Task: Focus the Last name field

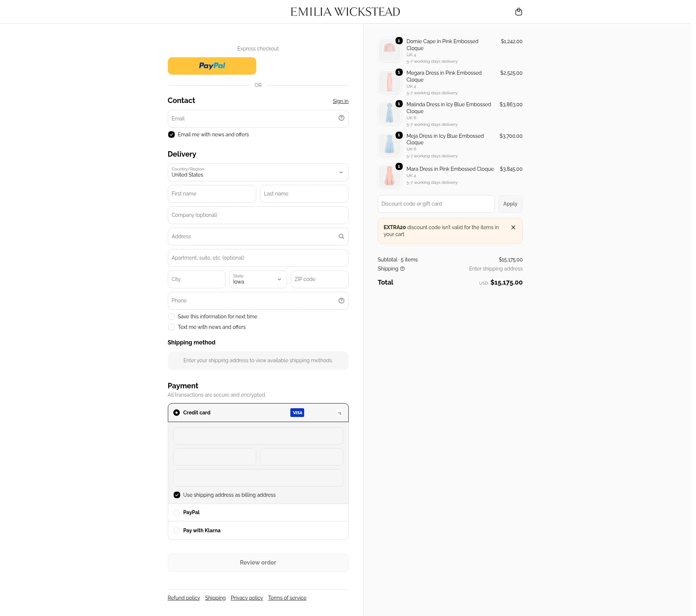Action: click(x=304, y=194)
